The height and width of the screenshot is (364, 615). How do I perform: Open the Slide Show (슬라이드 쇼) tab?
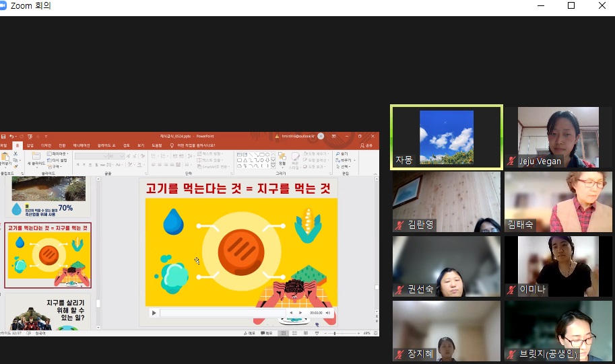pos(106,145)
